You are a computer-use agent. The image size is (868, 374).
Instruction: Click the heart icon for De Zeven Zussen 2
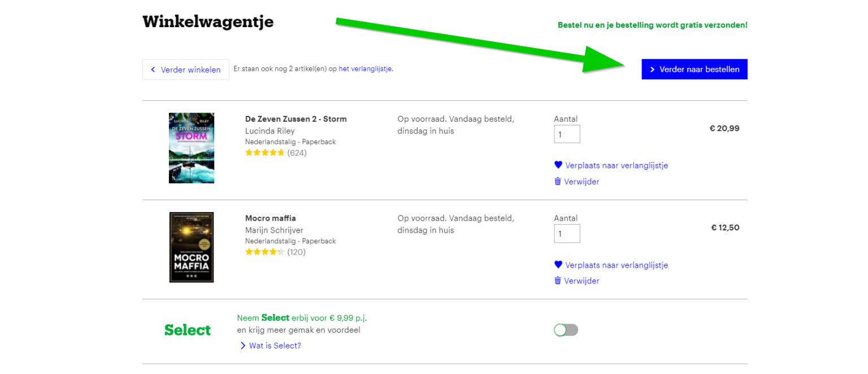(x=558, y=165)
